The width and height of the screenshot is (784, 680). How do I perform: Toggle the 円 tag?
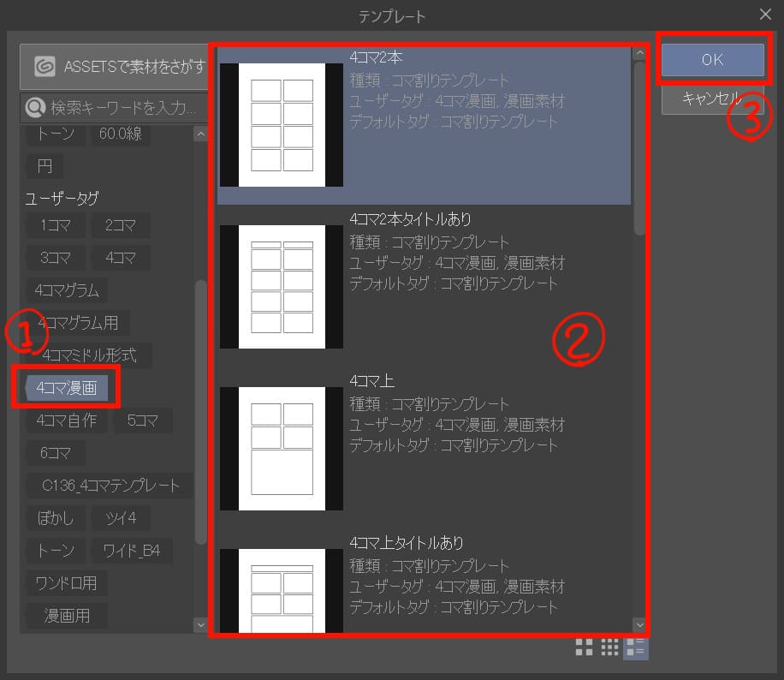pos(45,166)
